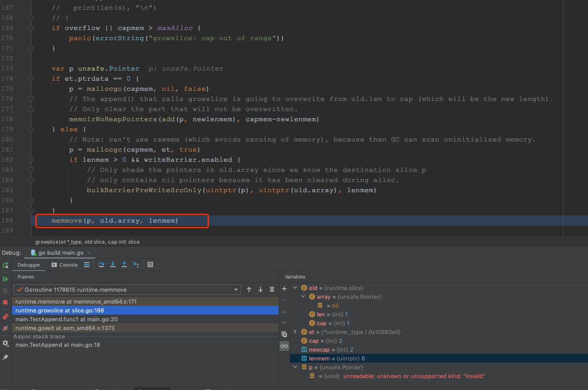Viewport: 588px width, 390px height.
Task: Click frames list options icon beside the down arrow
Action: coord(272,290)
